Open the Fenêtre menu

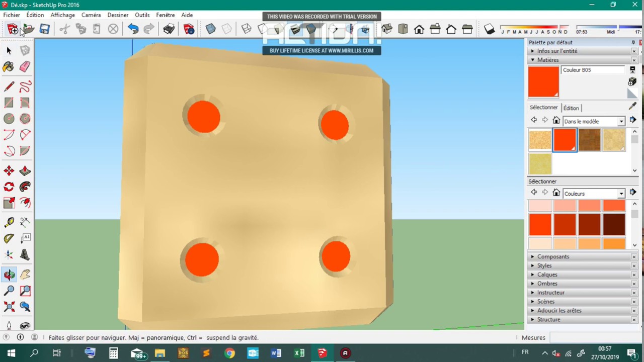[166, 15]
